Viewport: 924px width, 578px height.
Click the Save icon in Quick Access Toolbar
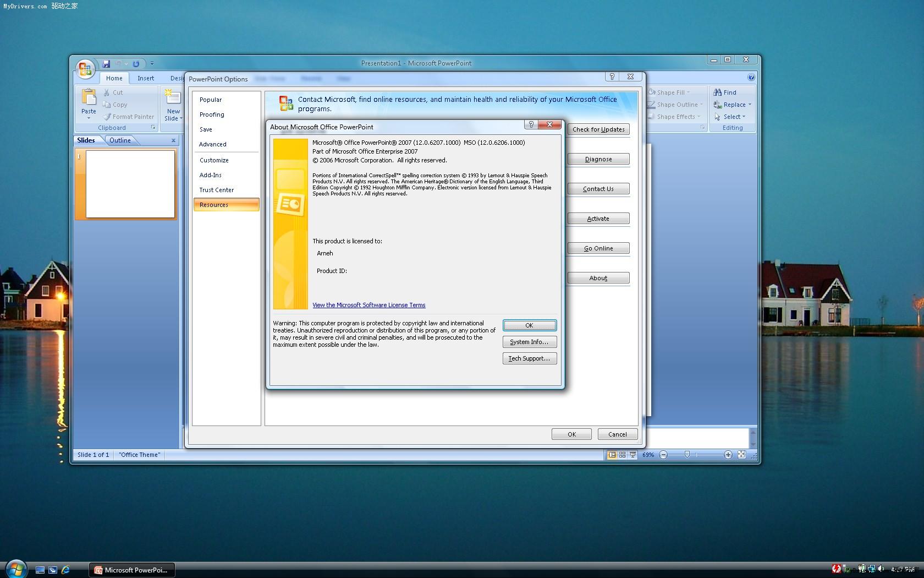click(x=106, y=64)
